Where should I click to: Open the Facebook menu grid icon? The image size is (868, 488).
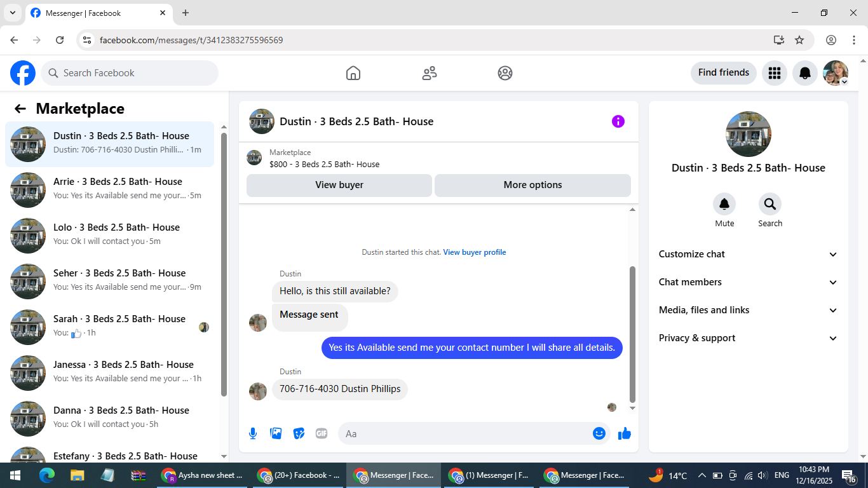pos(774,73)
